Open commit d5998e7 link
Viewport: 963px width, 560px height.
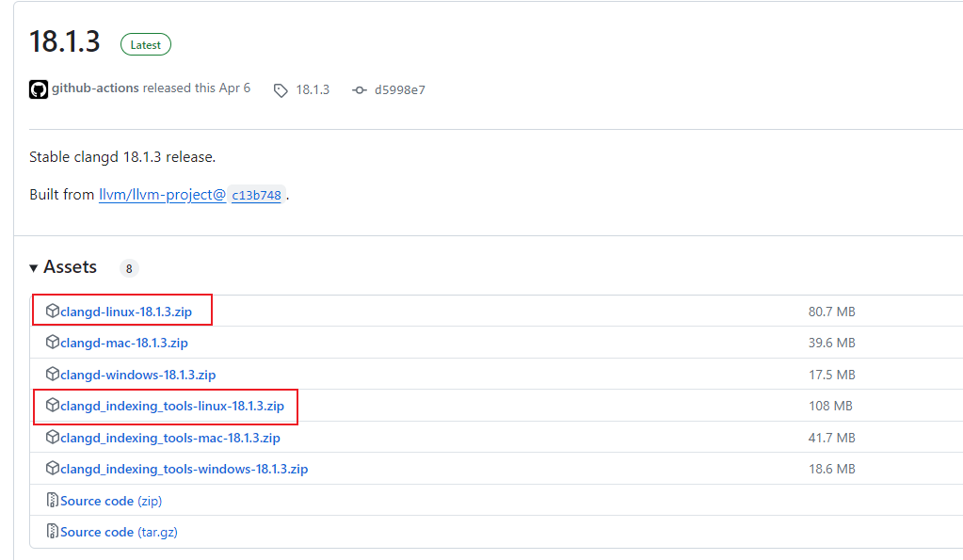coord(400,90)
